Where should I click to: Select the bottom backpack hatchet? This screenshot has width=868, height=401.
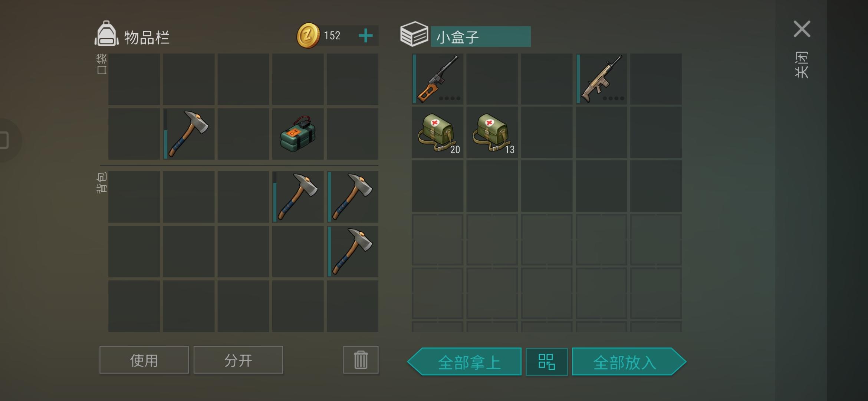(x=352, y=251)
